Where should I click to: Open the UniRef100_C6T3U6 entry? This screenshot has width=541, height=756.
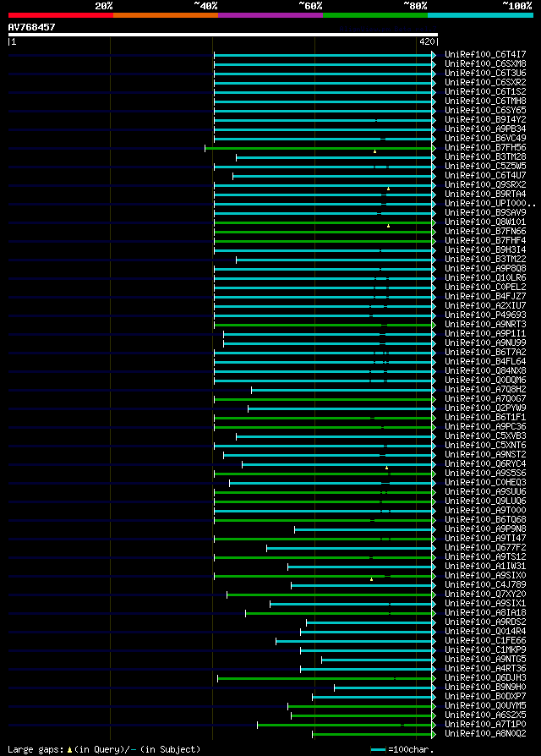(485, 74)
